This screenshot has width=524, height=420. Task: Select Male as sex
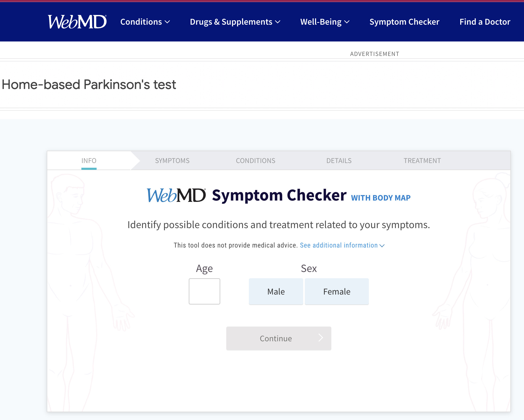click(x=276, y=291)
